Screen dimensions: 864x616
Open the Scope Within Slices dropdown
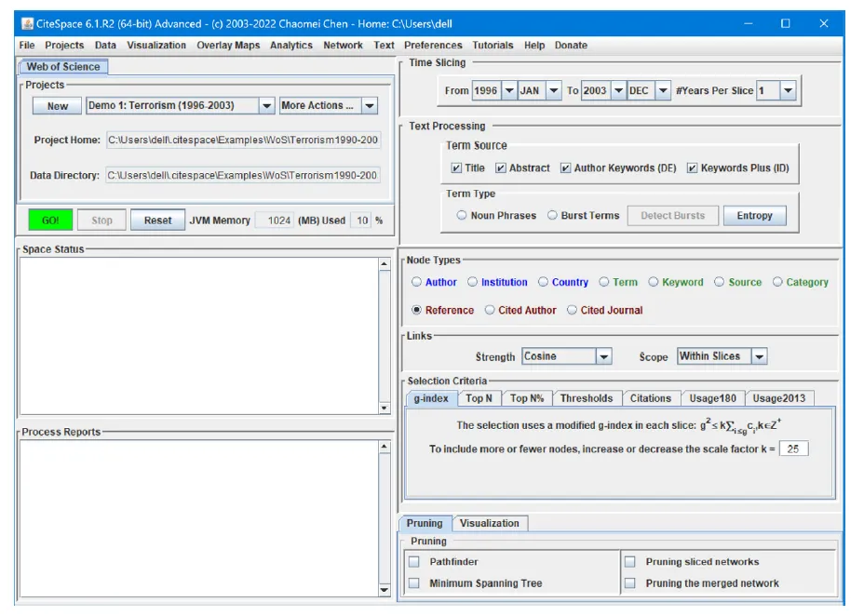760,356
